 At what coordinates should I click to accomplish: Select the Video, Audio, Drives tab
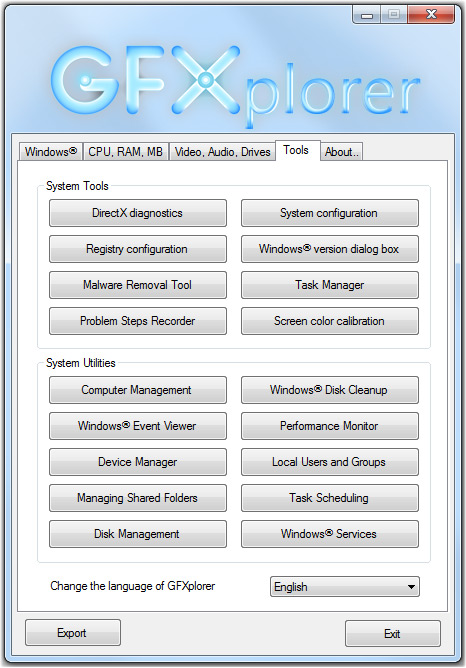pyautogui.click(x=222, y=152)
